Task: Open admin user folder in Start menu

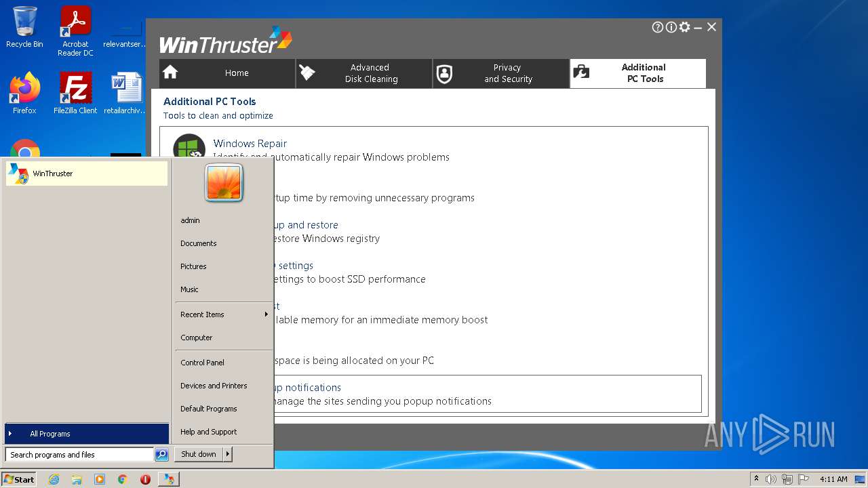Action: 190,220
